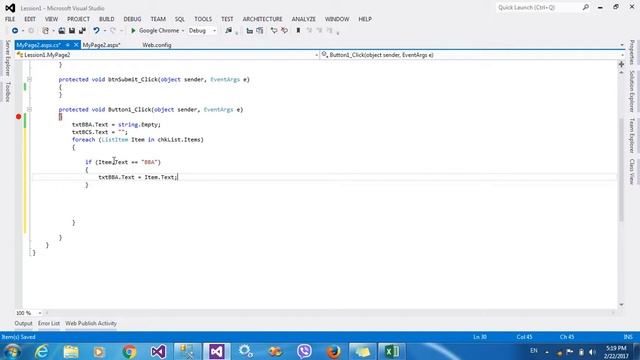Open the VIEW menu
Viewport: 640px width, 360px height.
(x=51, y=19)
